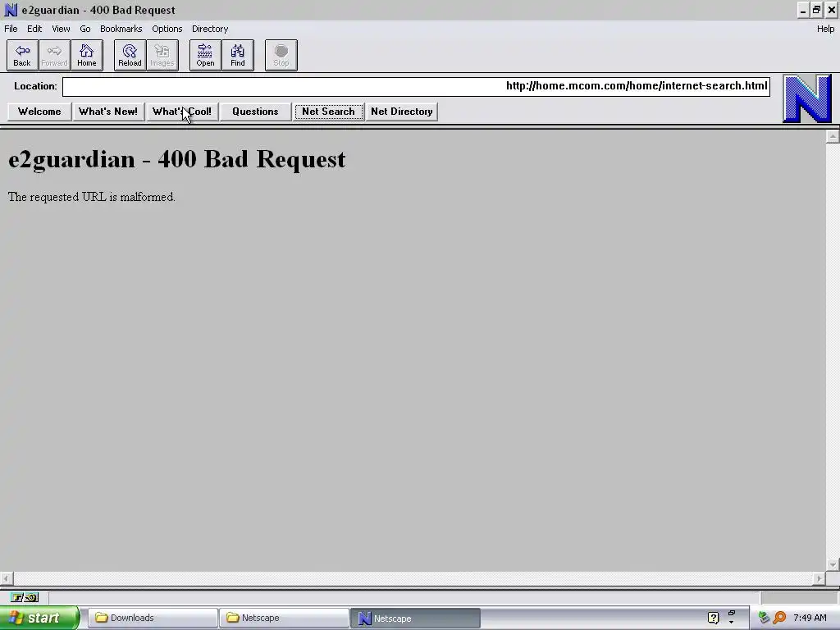
Task: Go to the Home page button
Action: [87, 55]
